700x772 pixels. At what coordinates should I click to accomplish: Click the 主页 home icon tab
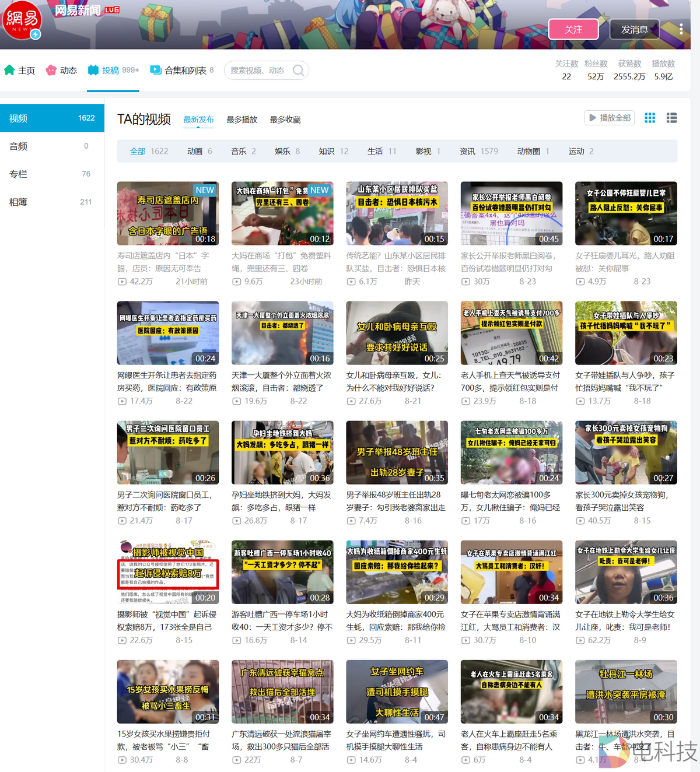pos(19,71)
